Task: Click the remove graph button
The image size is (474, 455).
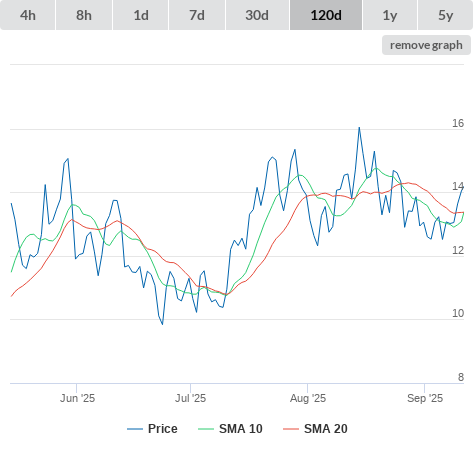Action: pos(426,45)
